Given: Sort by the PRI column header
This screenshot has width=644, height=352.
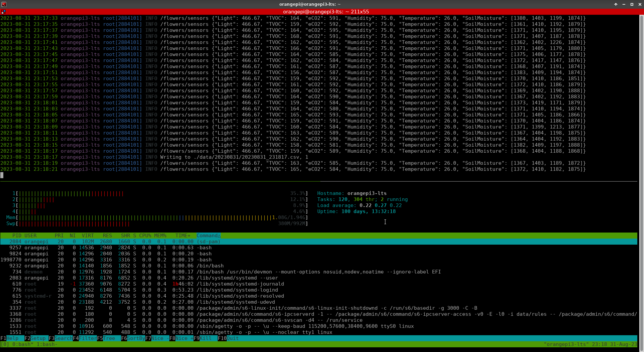Looking at the screenshot, I should point(59,236).
